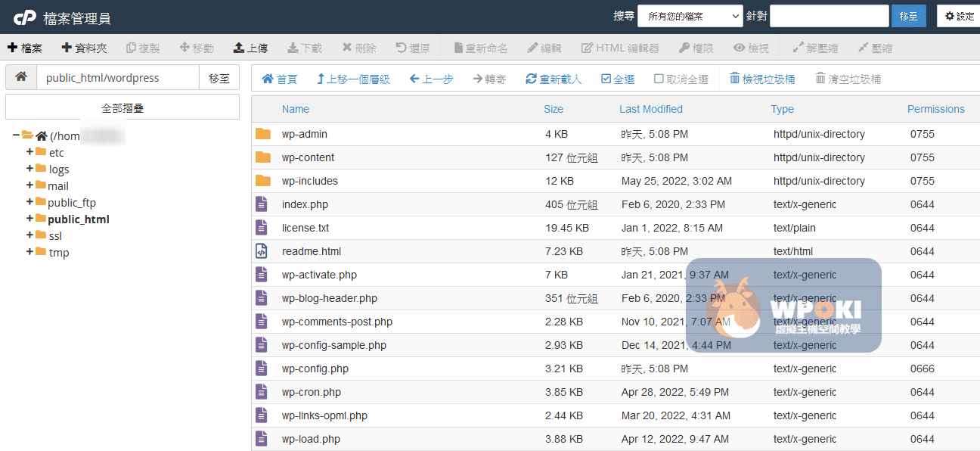Click the path field showing public_html/wordpress
This screenshot has height=451, width=980.
pos(118,77)
